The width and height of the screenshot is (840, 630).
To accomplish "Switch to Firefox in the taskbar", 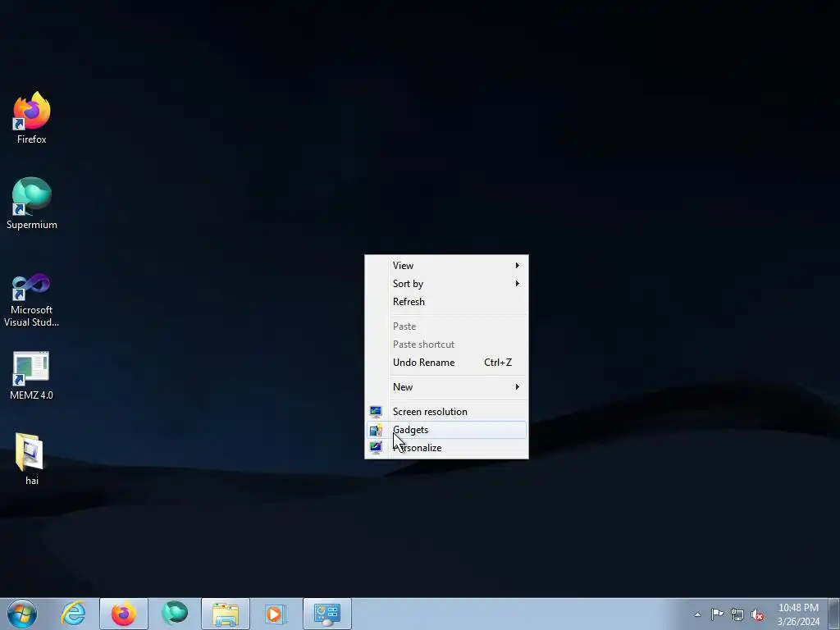I will pos(124,614).
